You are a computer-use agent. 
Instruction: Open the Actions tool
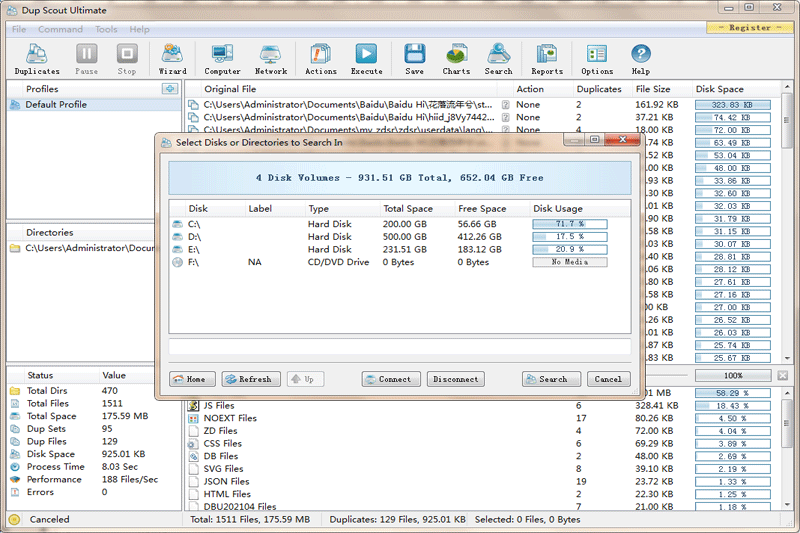pyautogui.click(x=320, y=59)
